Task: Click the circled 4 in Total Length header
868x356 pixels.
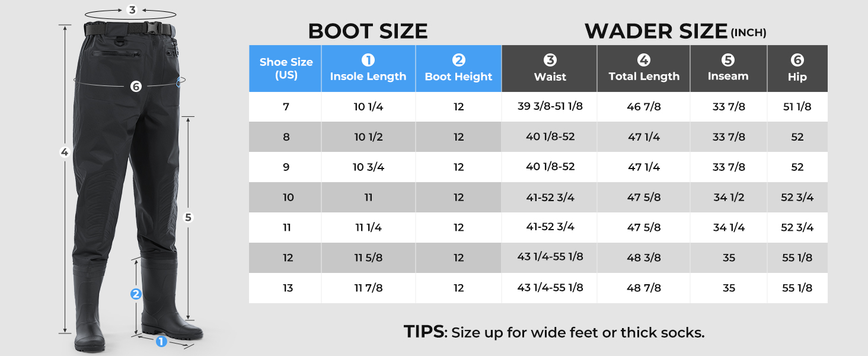Action: pyautogui.click(x=644, y=61)
